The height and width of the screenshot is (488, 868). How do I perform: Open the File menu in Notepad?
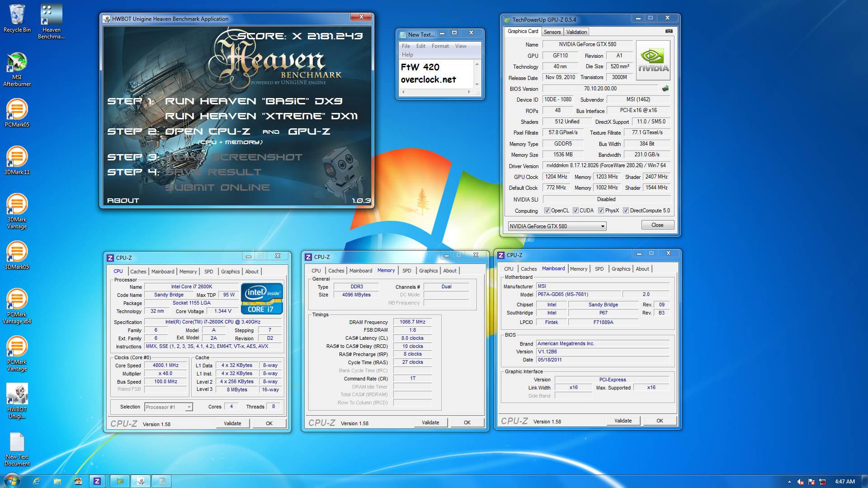click(x=406, y=46)
